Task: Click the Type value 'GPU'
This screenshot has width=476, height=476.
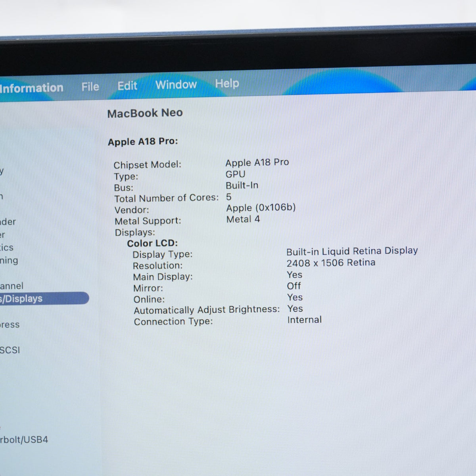Action: coord(235,174)
